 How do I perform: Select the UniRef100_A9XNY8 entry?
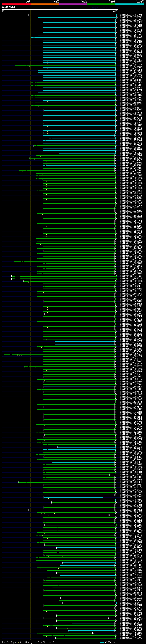[131, 30]
